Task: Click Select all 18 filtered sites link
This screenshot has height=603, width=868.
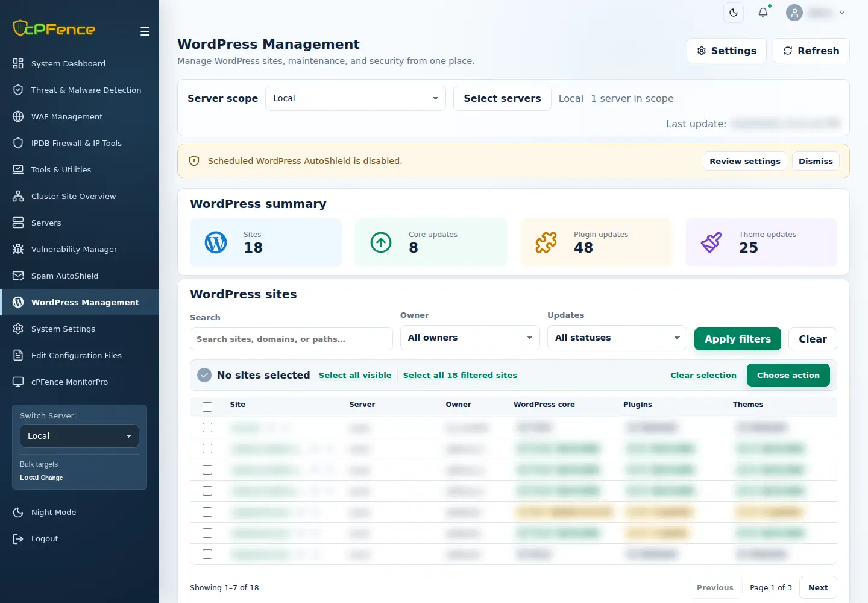Action: [460, 375]
